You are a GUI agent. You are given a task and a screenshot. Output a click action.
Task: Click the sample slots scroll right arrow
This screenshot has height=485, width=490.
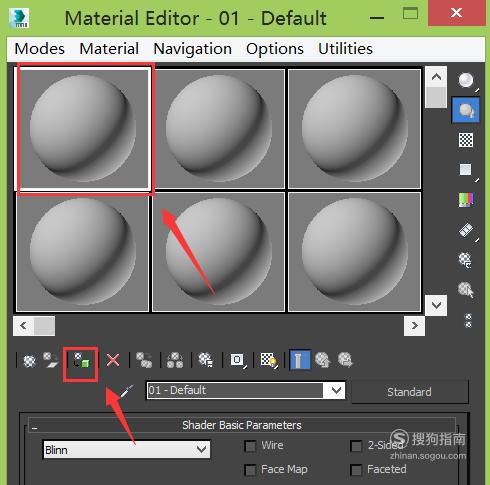[x=414, y=326]
